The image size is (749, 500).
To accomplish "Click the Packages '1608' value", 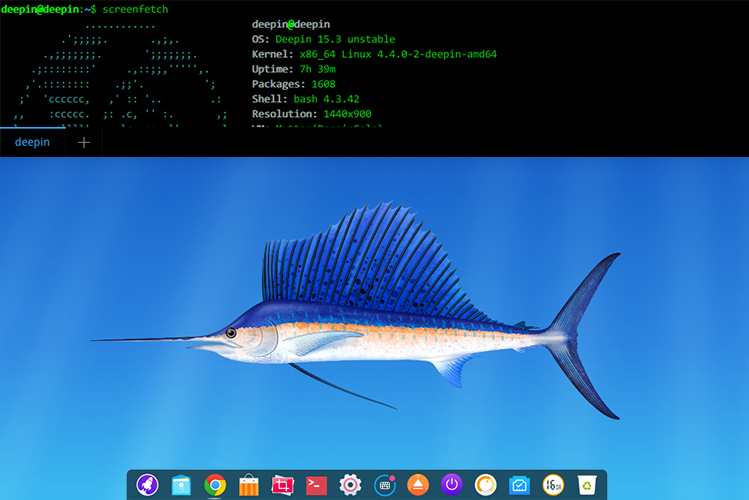I will pyautogui.click(x=323, y=84).
